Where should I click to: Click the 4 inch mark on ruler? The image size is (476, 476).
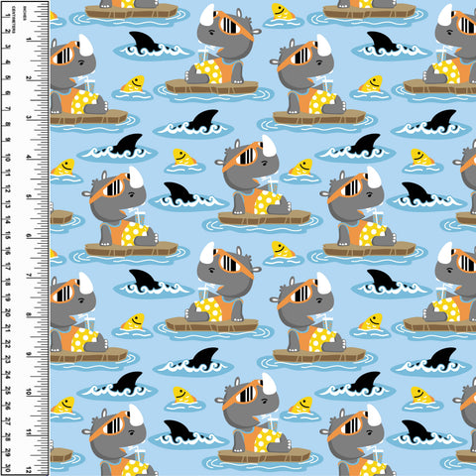click(x=29, y=157)
